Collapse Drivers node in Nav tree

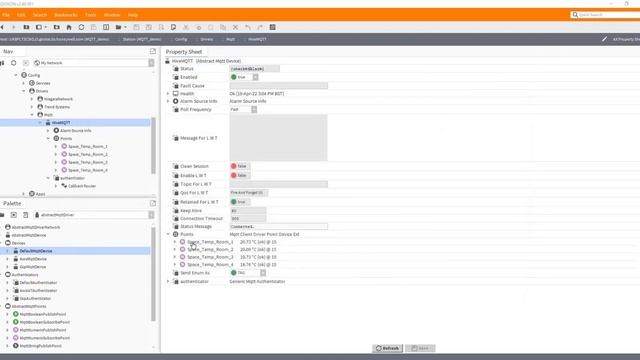[x=24, y=91]
